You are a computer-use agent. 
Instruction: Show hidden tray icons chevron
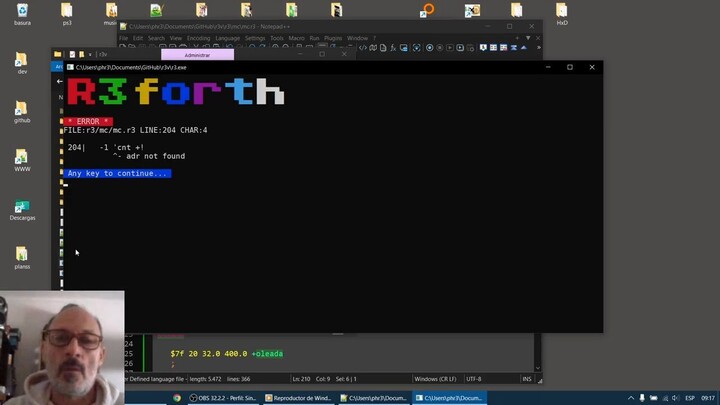tap(631, 398)
